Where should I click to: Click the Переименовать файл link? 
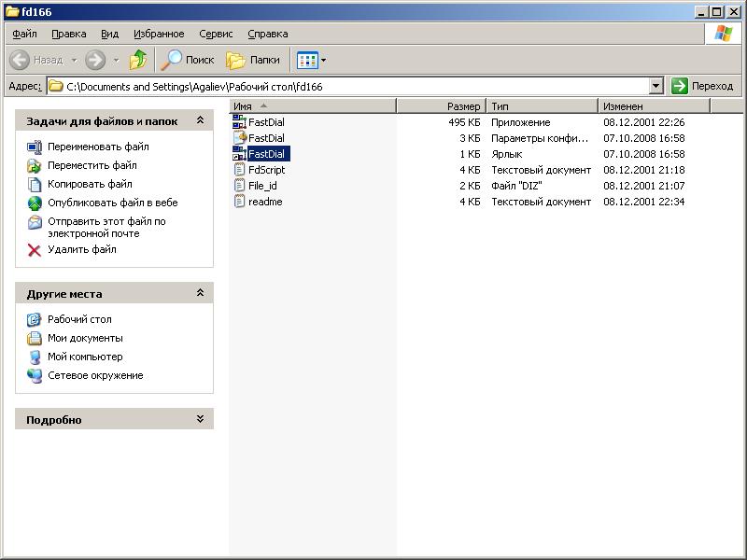(98, 147)
